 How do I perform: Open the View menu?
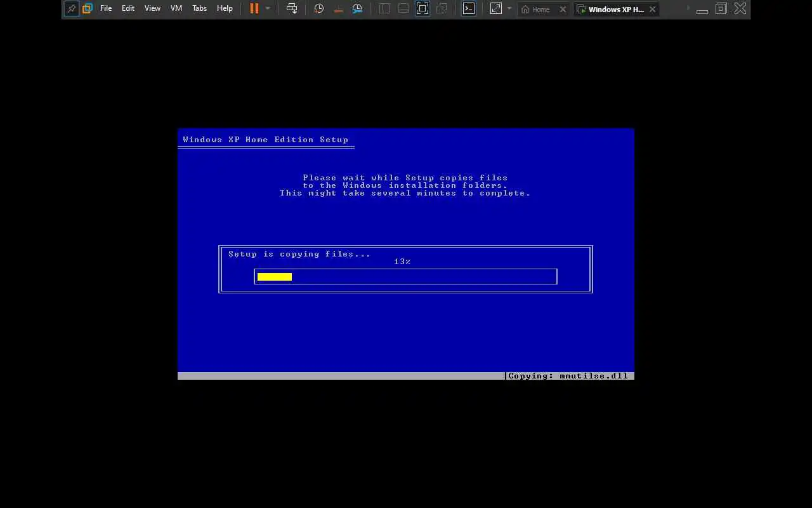point(152,9)
